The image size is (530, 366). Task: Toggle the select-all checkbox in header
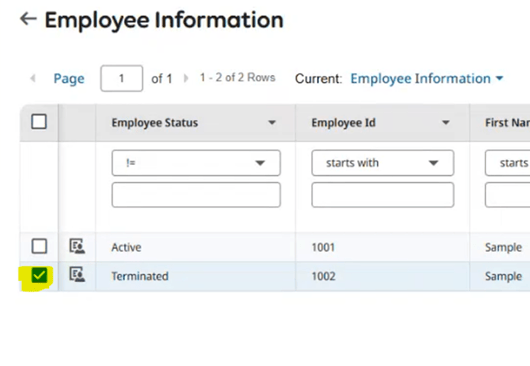click(39, 122)
